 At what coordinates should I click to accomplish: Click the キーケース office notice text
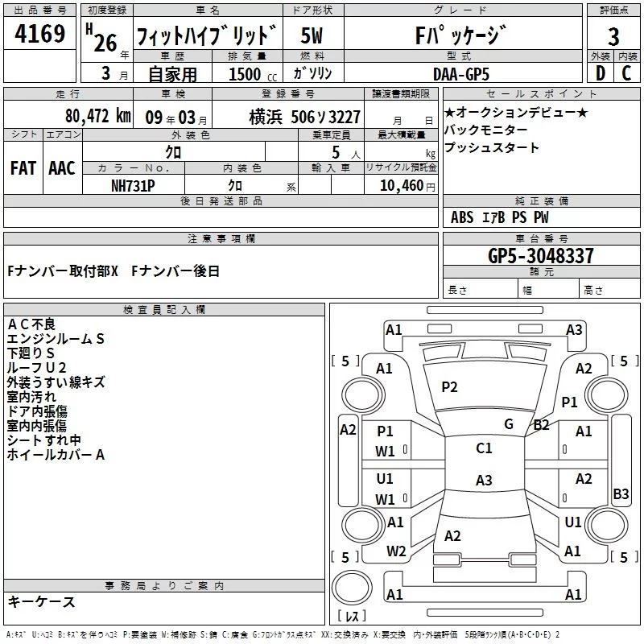pyautogui.click(x=41, y=602)
